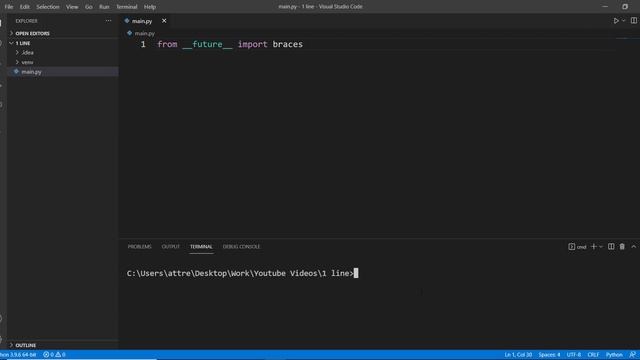Image resolution: width=640 pixels, height=360 pixels.
Task: Close the main.py editor tab
Action: [x=164, y=21]
